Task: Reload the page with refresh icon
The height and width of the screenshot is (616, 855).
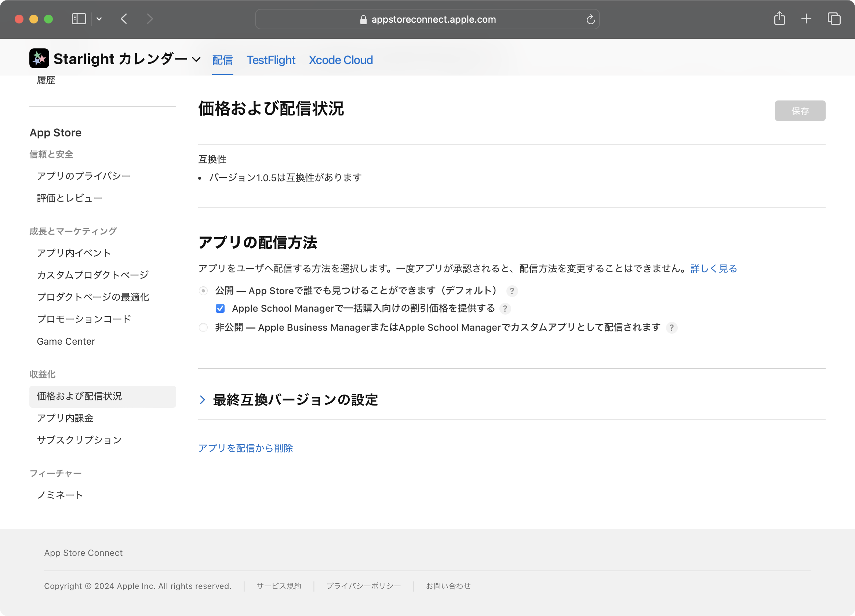Action: 590,19
